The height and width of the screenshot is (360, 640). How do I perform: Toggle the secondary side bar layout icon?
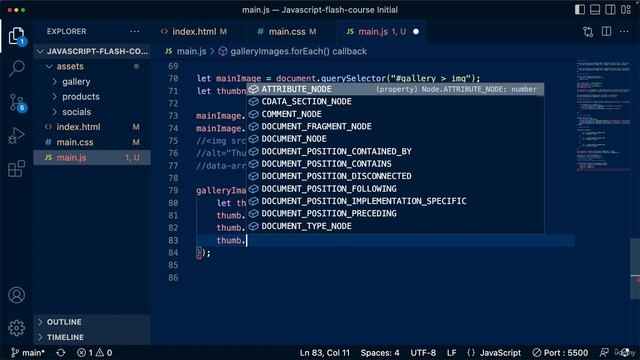click(610, 9)
